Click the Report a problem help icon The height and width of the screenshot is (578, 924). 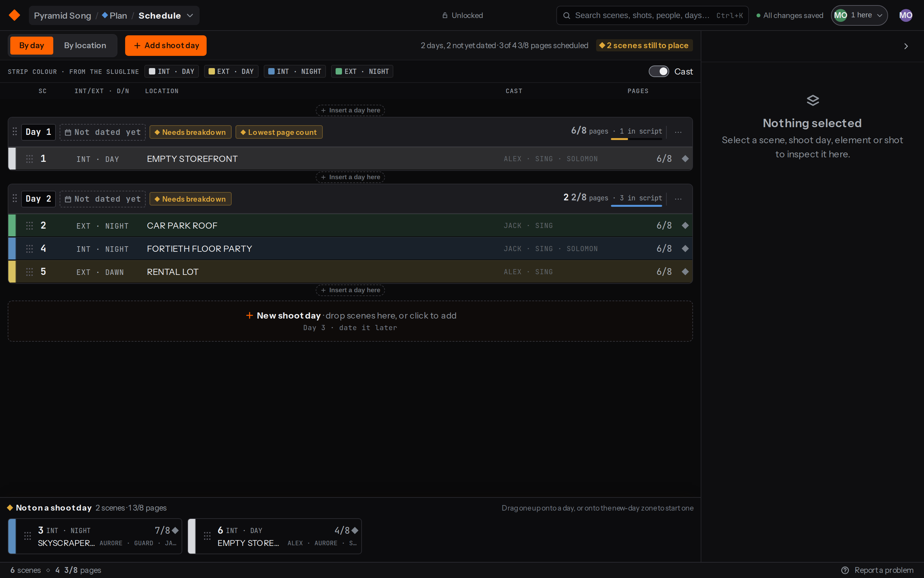(x=845, y=570)
